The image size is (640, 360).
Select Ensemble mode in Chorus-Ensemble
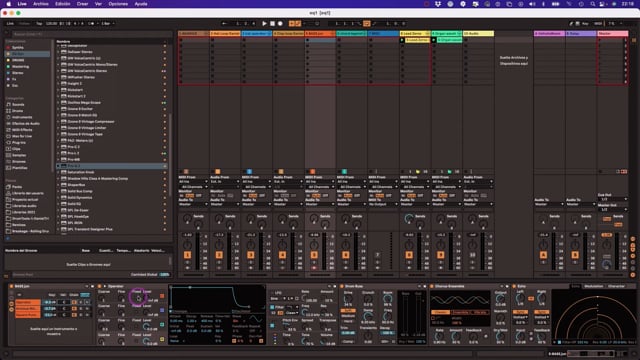click(460, 313)
